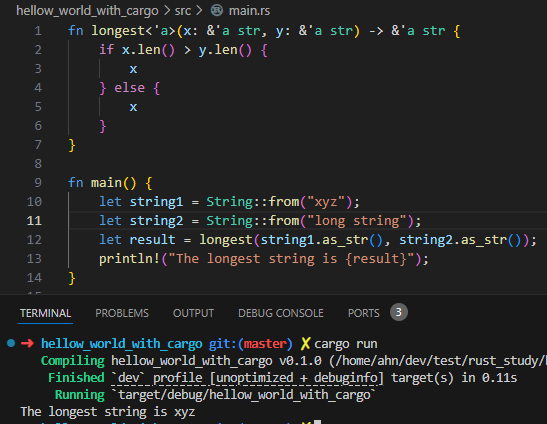Click 'cargo run' command in terminal
Screen dimensions: 547x424
[346, 344]
